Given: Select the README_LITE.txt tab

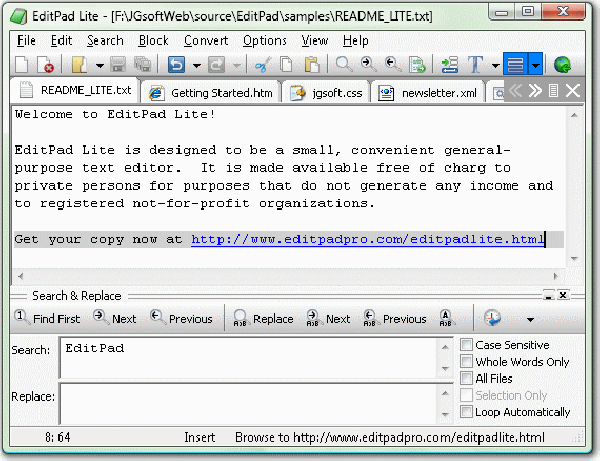Looking at the screenshot, I should (75, 90).
